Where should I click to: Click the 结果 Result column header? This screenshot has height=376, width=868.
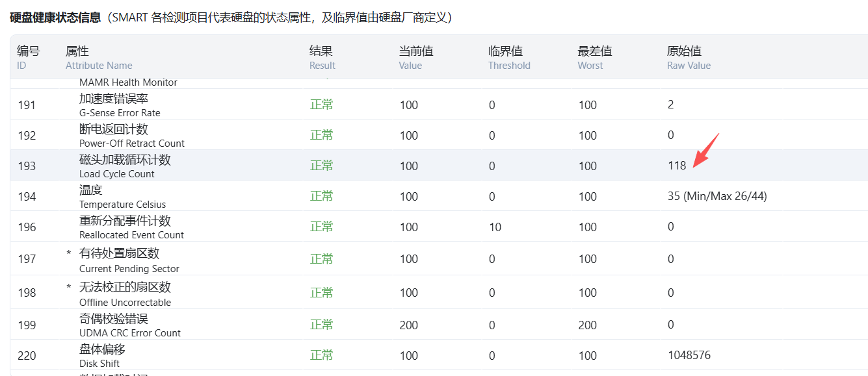tap(322, 57)
